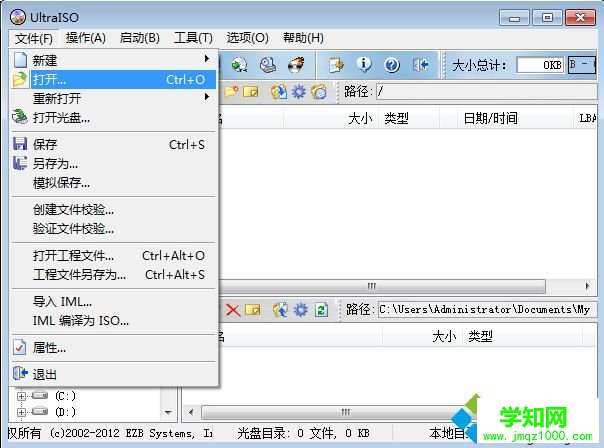Open the 工具(T) menu
This screenshot has height=448, width=604.
click(x=193, y=38)
